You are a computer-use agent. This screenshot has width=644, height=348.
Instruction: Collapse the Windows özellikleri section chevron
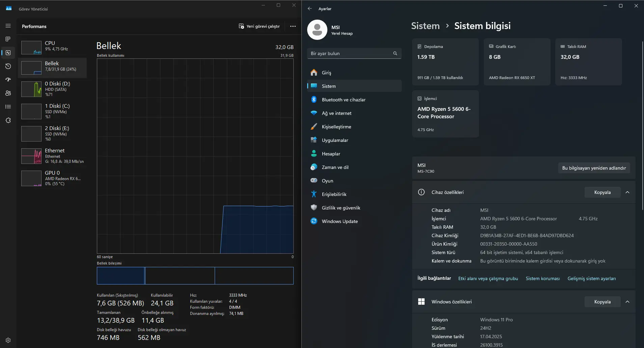[627, 302]
